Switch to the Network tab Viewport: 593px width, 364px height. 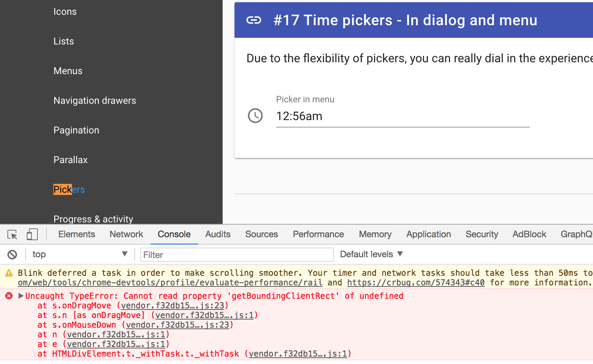click(126, 234)
